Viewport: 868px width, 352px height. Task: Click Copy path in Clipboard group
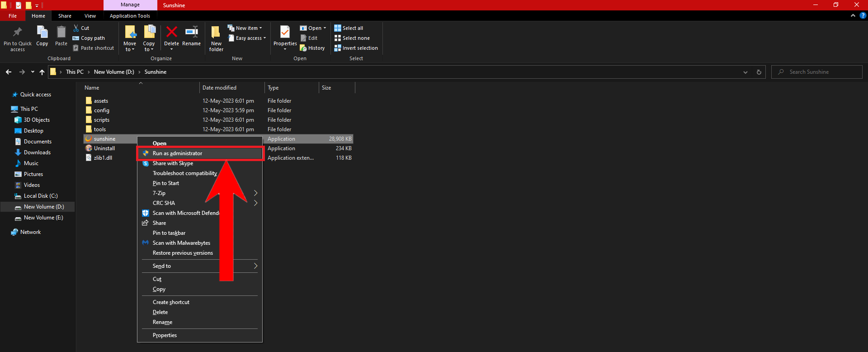click(x=89, y=38)
